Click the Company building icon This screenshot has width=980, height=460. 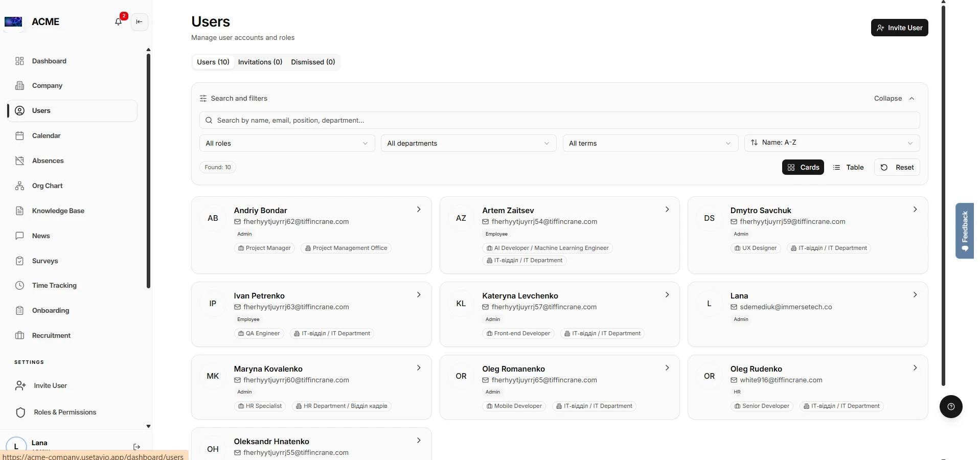pyautogui.click(x=19, y=85)
